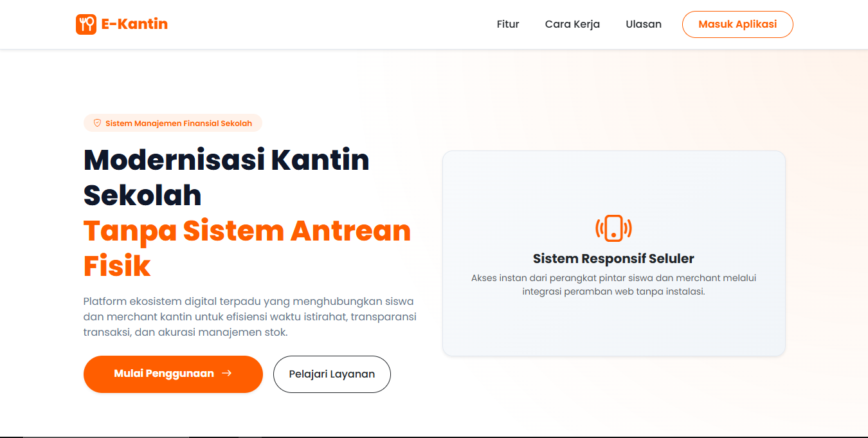Open the Fitur navigation link

pos(508,24)
